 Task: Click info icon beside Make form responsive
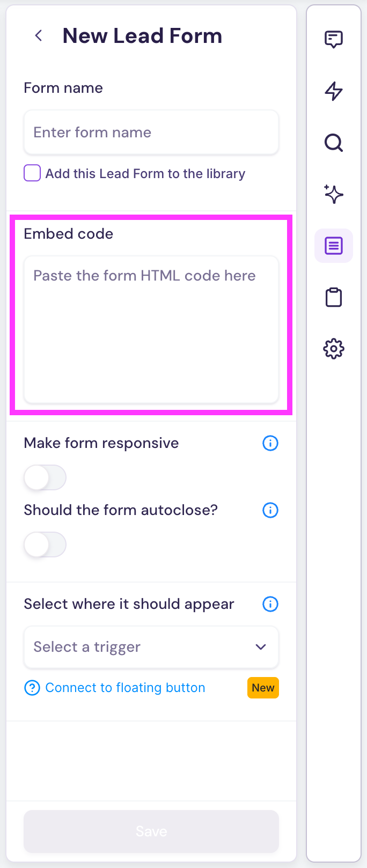point(270,443)
